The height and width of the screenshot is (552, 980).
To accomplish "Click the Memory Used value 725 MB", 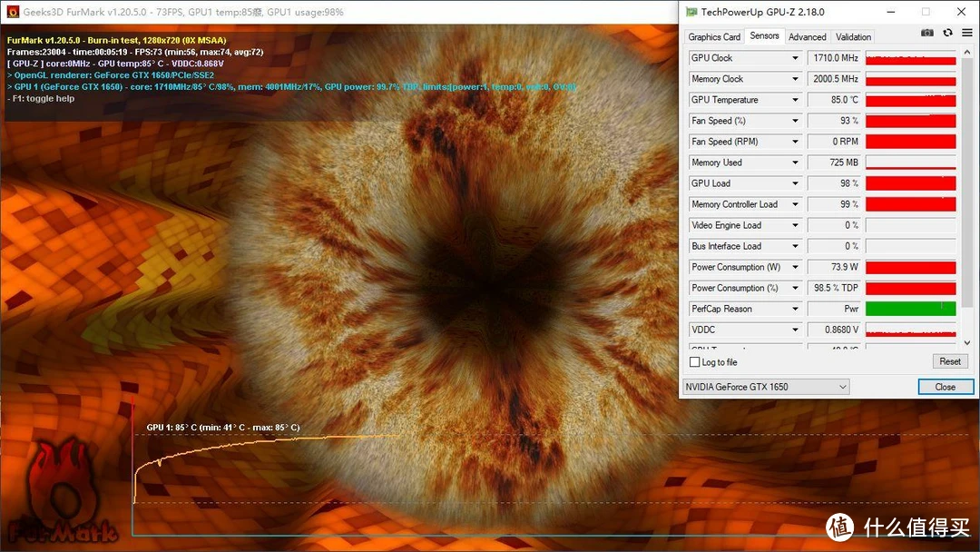I will click(x=844, y=163).
